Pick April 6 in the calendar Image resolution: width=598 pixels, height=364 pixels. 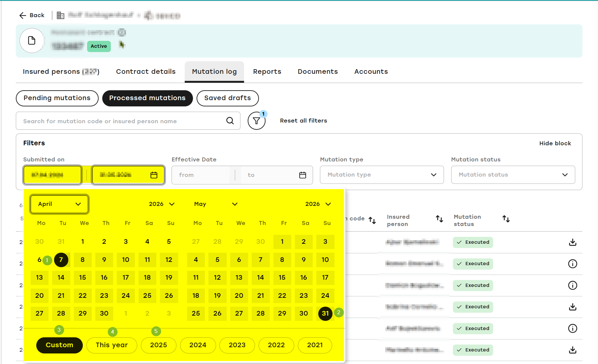[39, 260]
